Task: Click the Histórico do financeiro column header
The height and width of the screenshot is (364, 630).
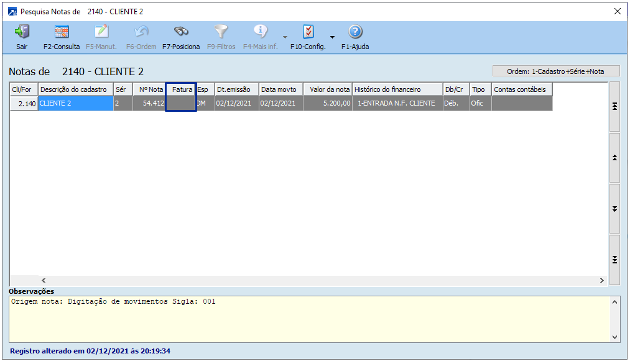Action: (x=397, y=89)
